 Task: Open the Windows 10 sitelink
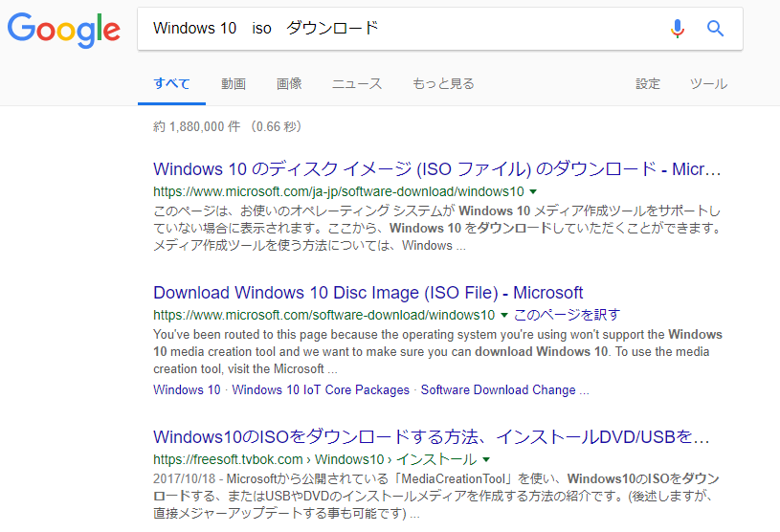point(187,389)
